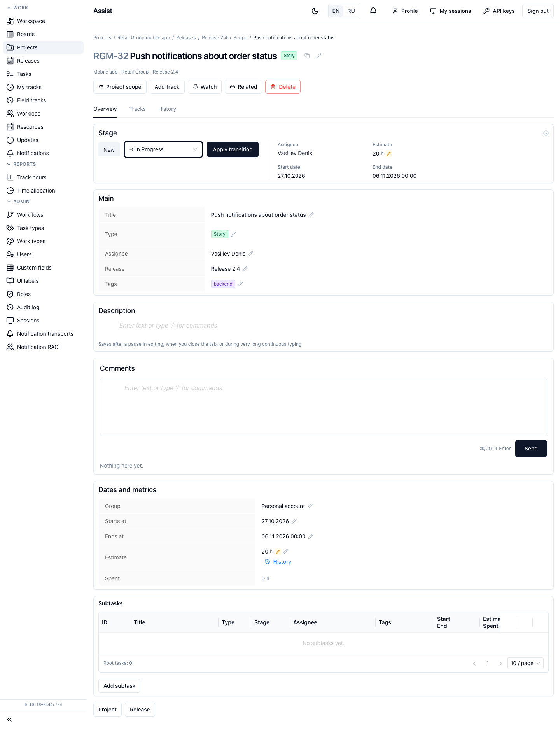Switch to the Tracks tab
This screenshot has height=729, width=560.
(x=138, y=109)
